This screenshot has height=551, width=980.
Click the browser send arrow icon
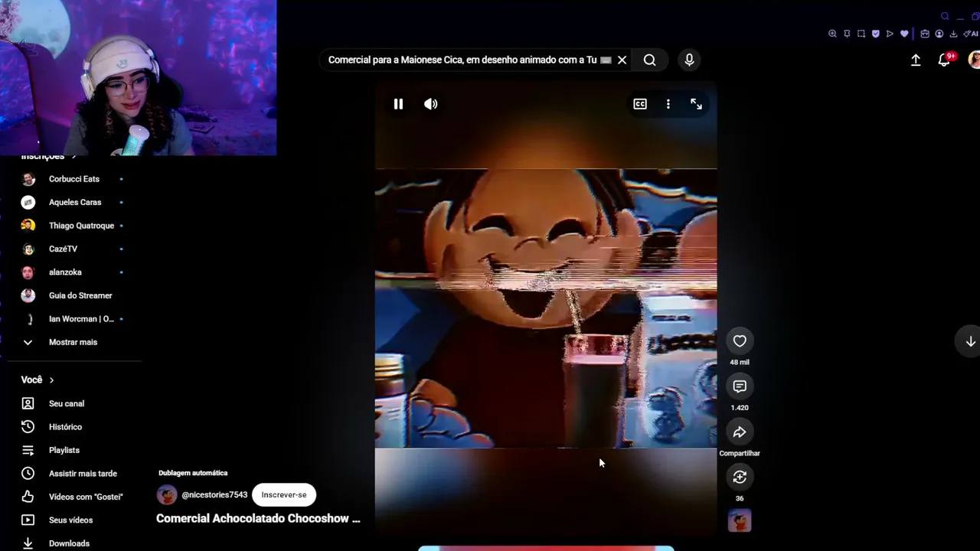(x=890, y=34)
